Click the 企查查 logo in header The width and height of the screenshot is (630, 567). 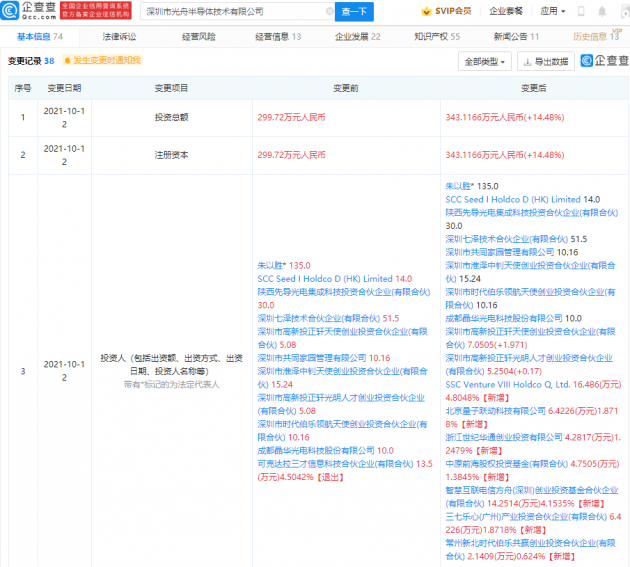[30, 12]
